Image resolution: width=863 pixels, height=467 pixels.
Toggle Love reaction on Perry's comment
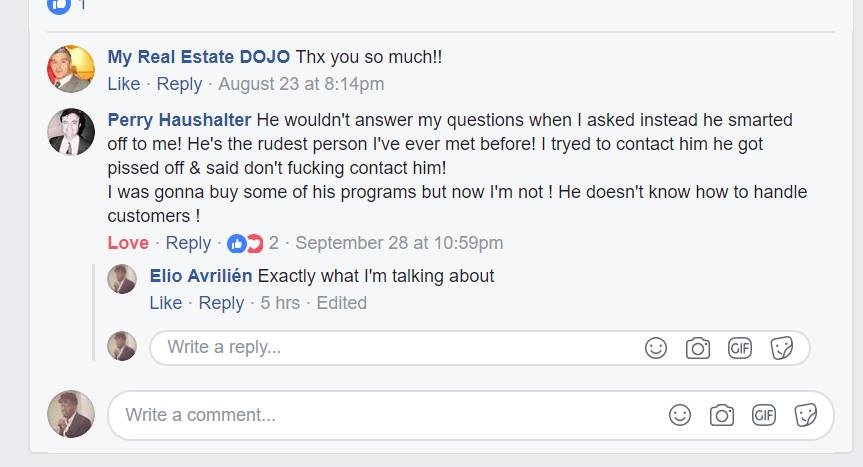pos(128,243)
